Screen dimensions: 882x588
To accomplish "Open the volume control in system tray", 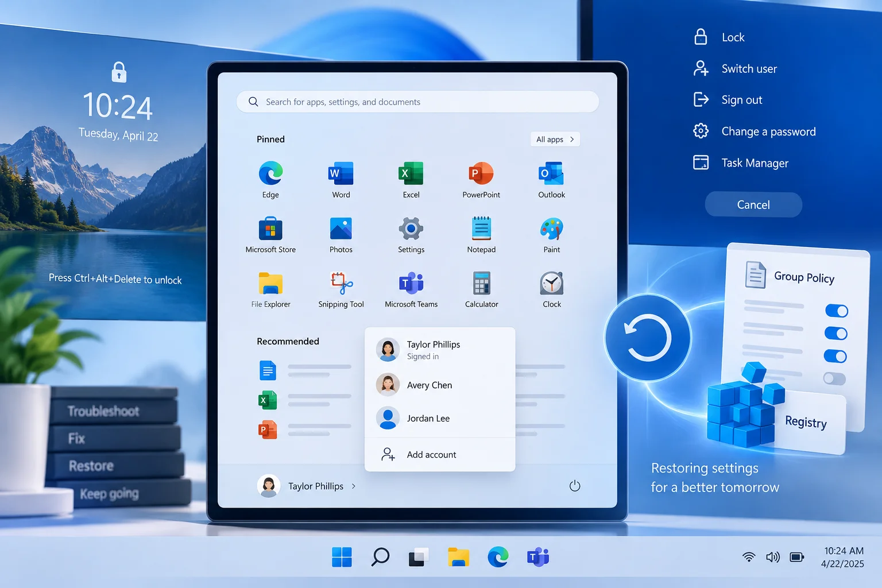I will point(773,557).
